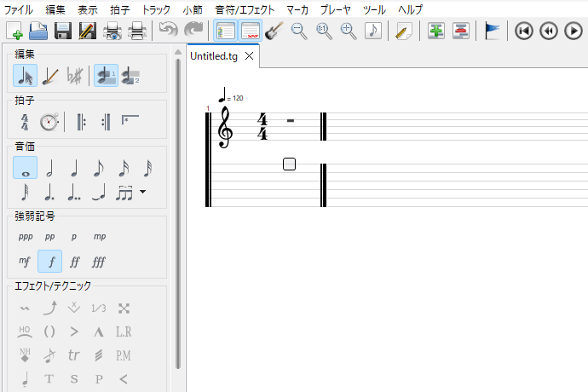Open the guitar instrument settings icon

point(274,32)
